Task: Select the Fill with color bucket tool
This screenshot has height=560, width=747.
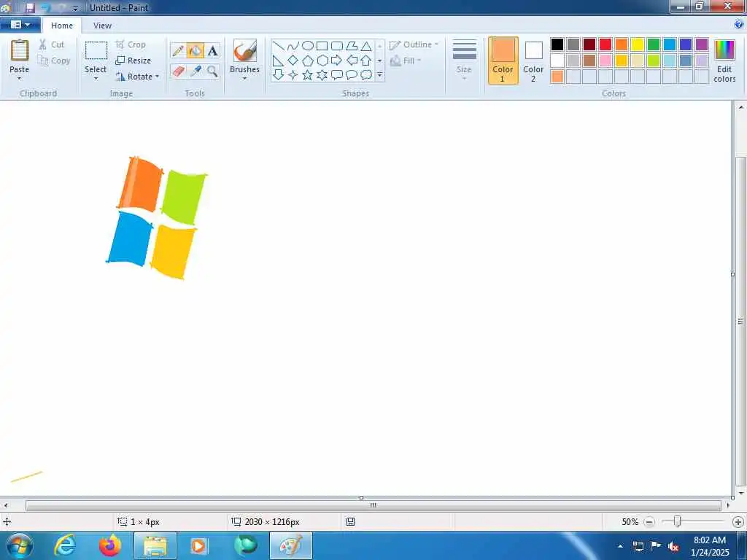Action: (196, 50)
